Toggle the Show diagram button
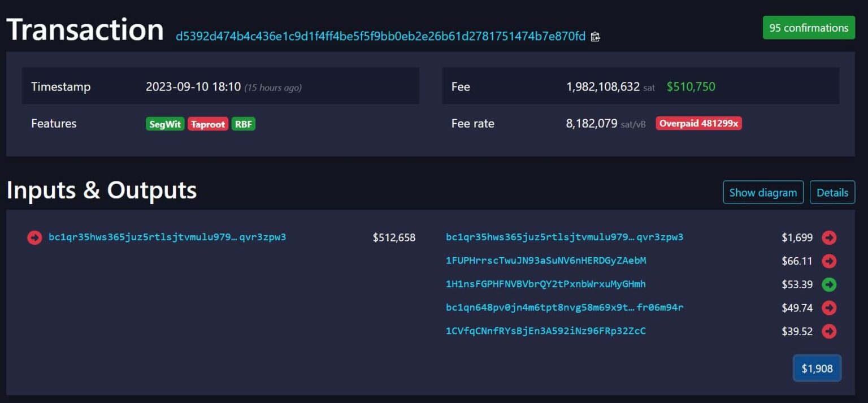The width and height of the screenshot is (868, 403). pos(763,192)
